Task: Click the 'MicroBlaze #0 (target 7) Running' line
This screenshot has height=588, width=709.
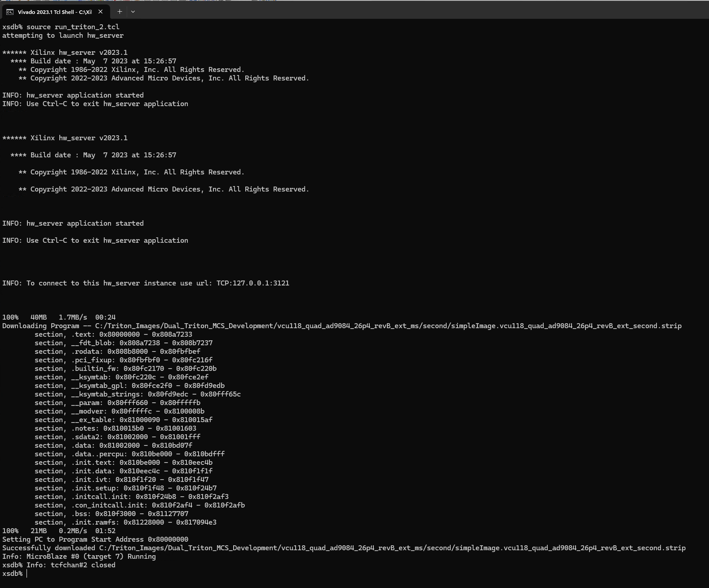Action: (79, 557)
